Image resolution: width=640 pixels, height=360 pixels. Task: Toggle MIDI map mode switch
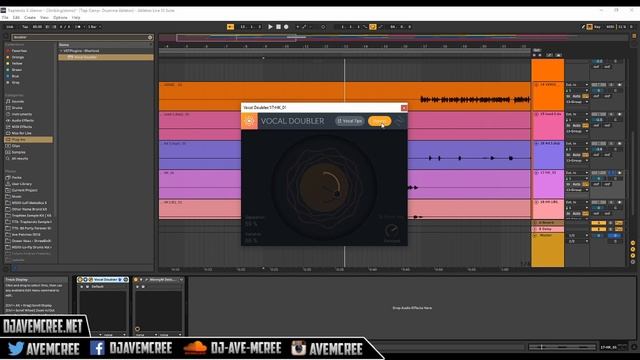[x=610, y=27]
